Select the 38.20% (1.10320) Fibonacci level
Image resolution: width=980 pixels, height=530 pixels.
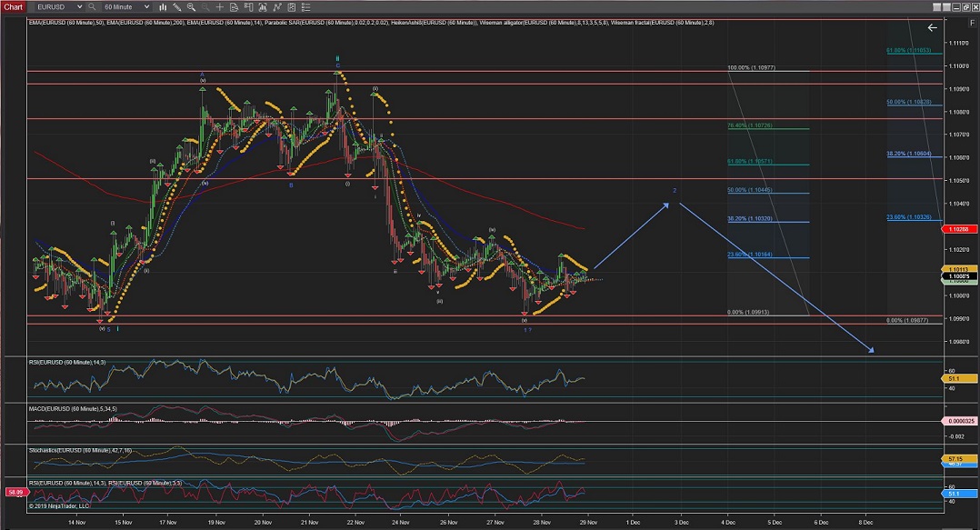pos(750,219)
